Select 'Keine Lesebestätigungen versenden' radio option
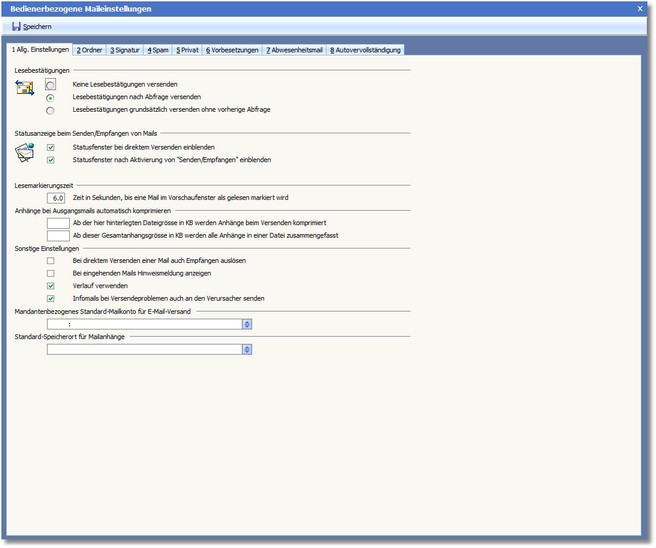This screenshot has width=656, height=548. pyautogui.click(x=51, y=85)
